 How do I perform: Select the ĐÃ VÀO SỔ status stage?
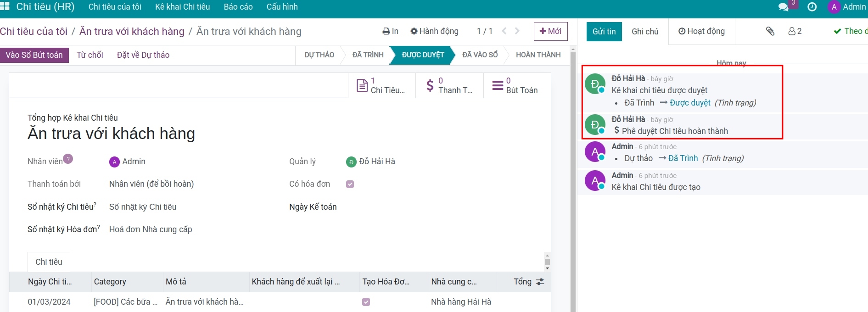[480, 55]
